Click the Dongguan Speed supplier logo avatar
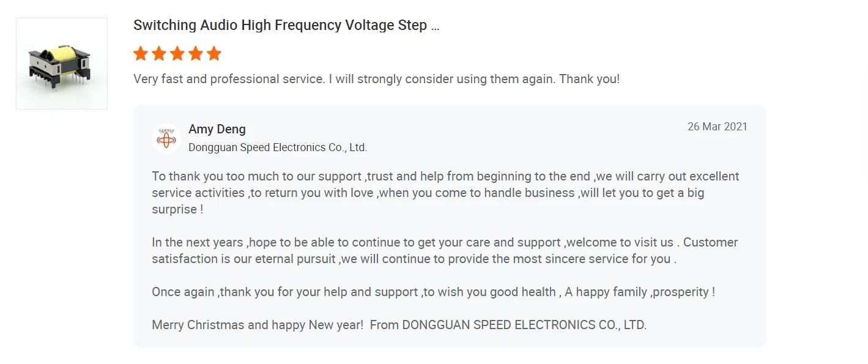The width and height of the screenshot is (868, 364). coord(166,138)
